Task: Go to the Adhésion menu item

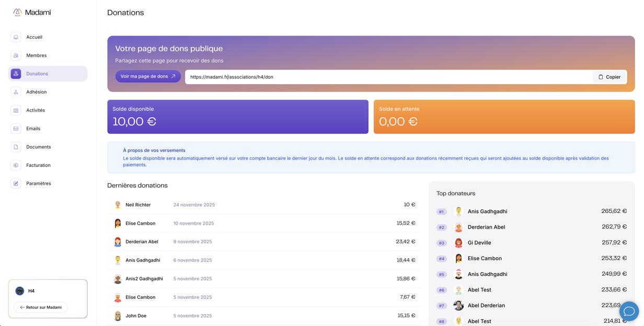Action: [36, 92]
